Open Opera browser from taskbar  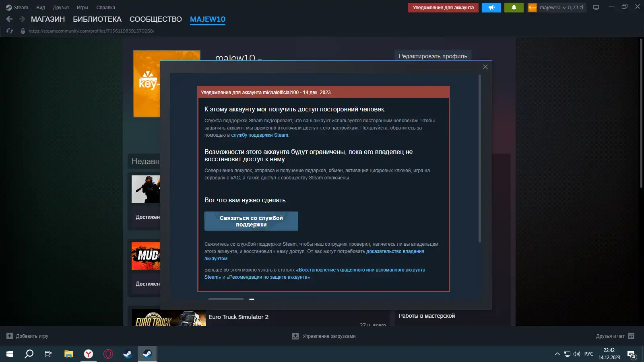[x=108, y=354]
